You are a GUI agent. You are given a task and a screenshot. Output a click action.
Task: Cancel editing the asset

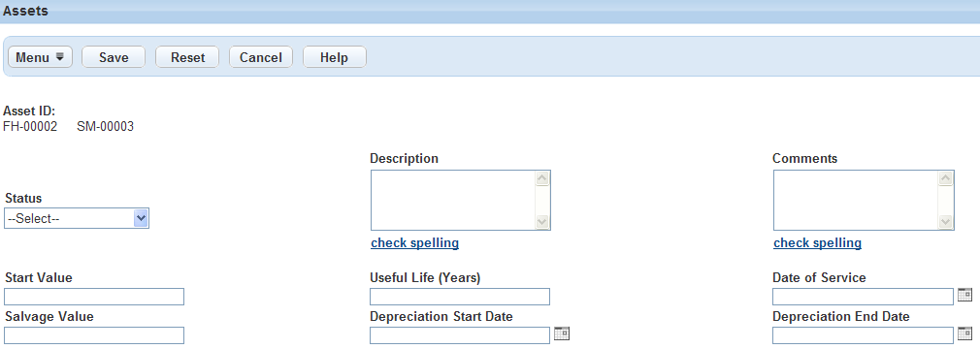(261, 57)
